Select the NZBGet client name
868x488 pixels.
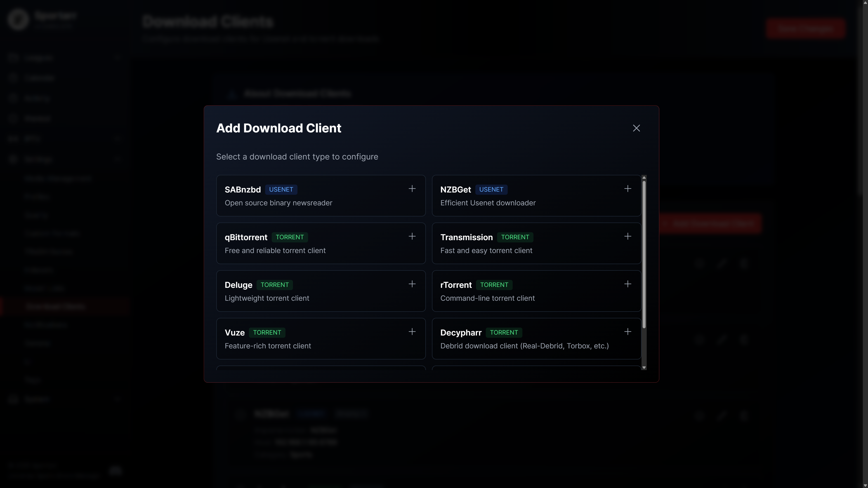pos(455,190)
